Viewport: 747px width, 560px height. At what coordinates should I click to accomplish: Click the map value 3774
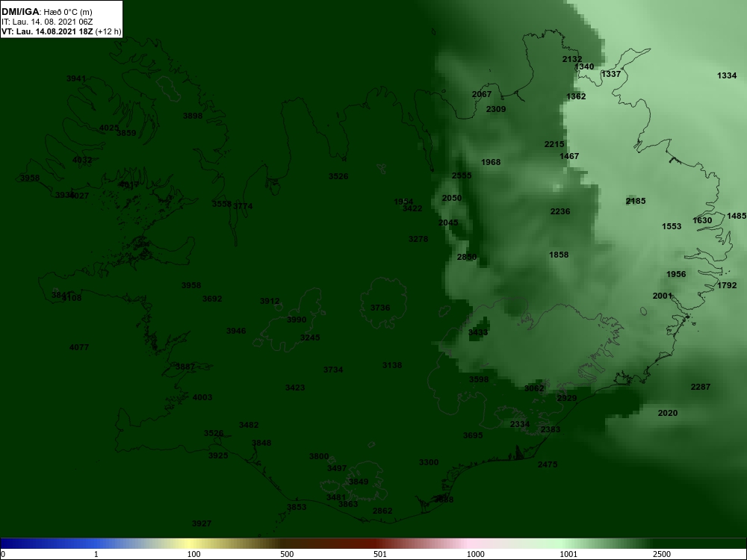click(x=243, y=206)
